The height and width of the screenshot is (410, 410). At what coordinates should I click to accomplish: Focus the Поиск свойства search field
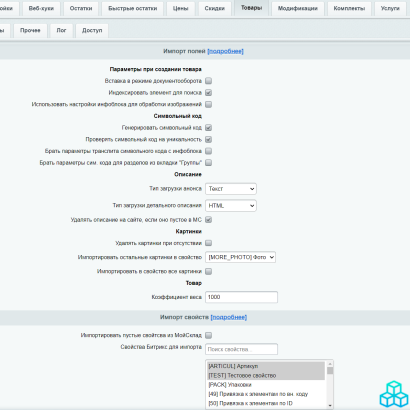(241, 349)
